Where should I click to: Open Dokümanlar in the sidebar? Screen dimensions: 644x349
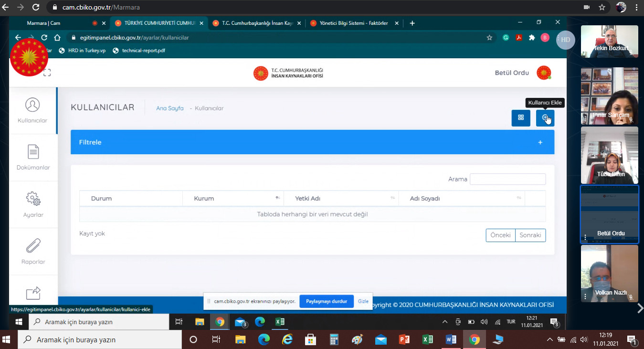click(33, 158)
